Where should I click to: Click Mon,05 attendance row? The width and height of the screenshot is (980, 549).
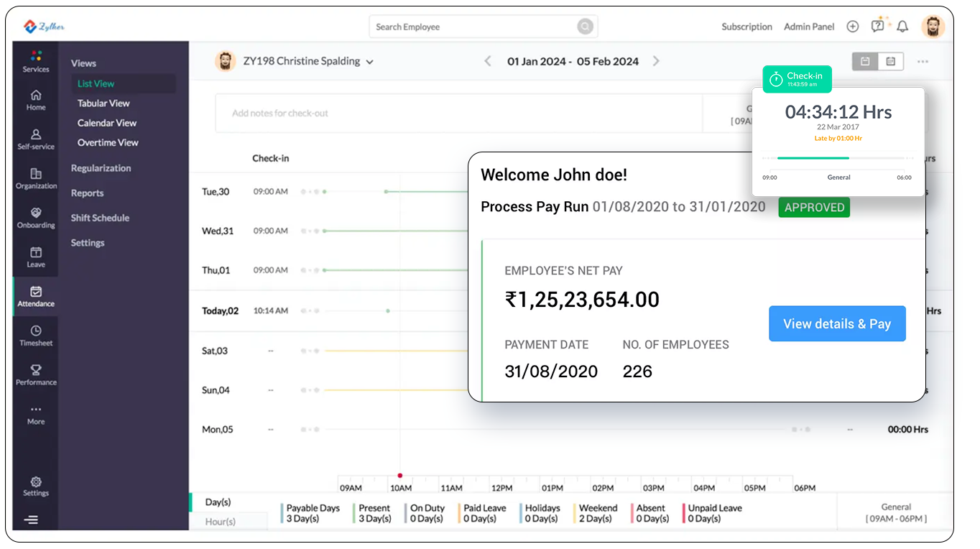point(571,429)
